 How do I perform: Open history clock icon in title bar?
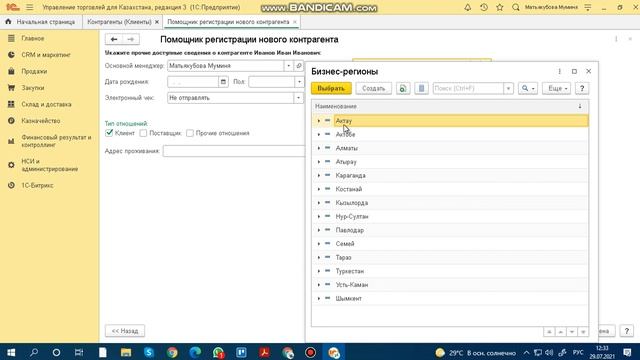point(484,7)
